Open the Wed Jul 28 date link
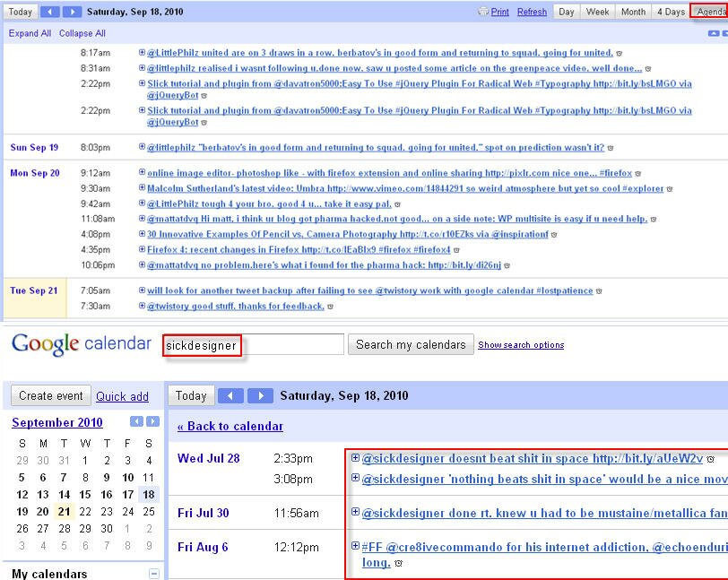The height and width of the screenshot is (580, 728). [209, 458]
